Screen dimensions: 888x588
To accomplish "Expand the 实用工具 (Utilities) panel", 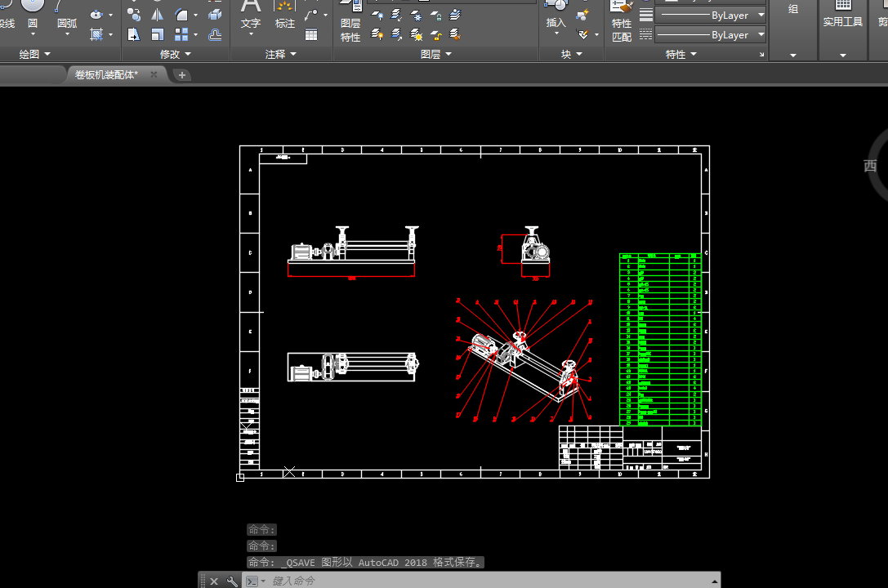I will coord(843,55).
